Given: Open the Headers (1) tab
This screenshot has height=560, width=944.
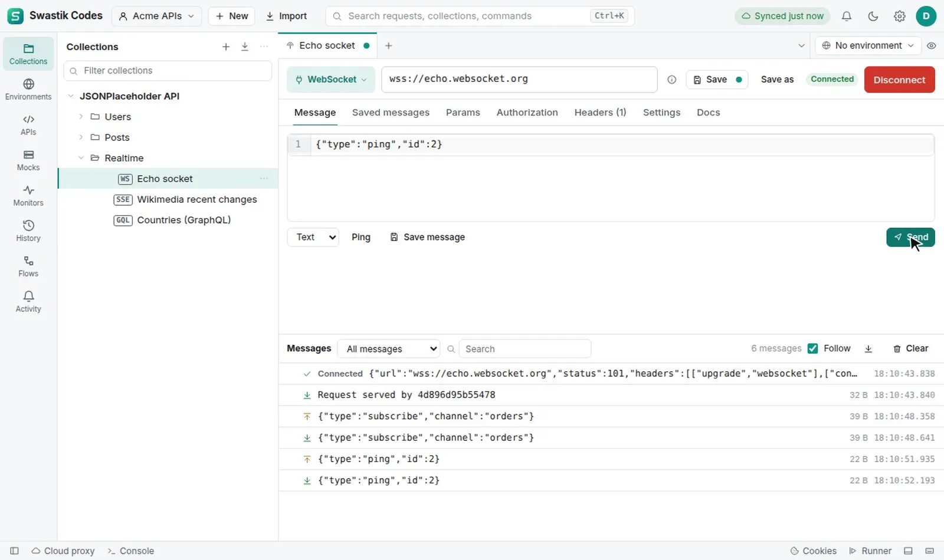Looking at the screenshot, I should click(600, 113).
